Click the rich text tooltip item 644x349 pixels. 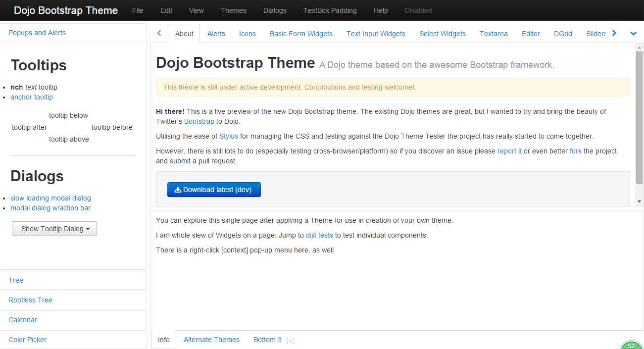click(34, 87)
